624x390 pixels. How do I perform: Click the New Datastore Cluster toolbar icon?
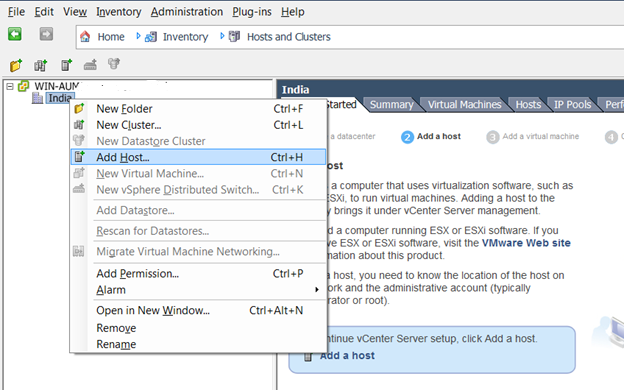114,64
